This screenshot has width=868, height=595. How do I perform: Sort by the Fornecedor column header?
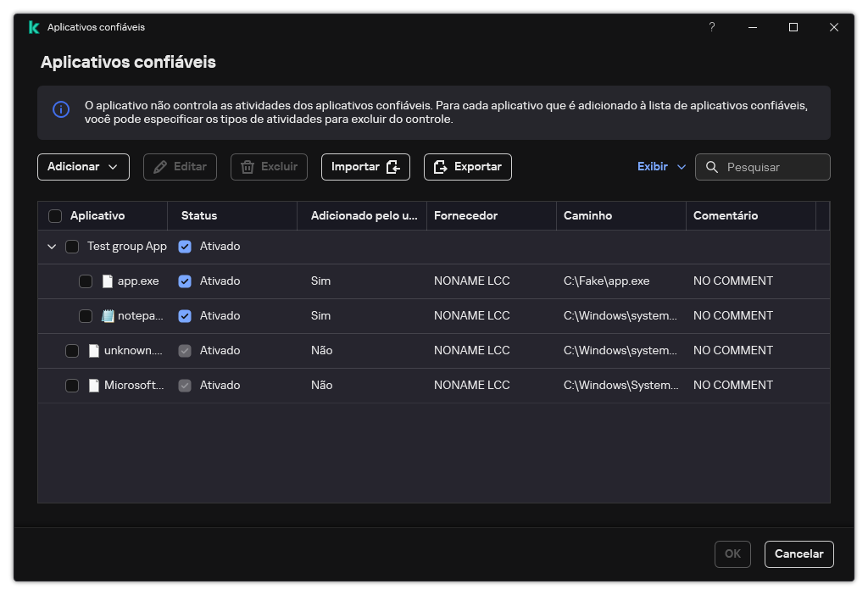click(466, 215)
